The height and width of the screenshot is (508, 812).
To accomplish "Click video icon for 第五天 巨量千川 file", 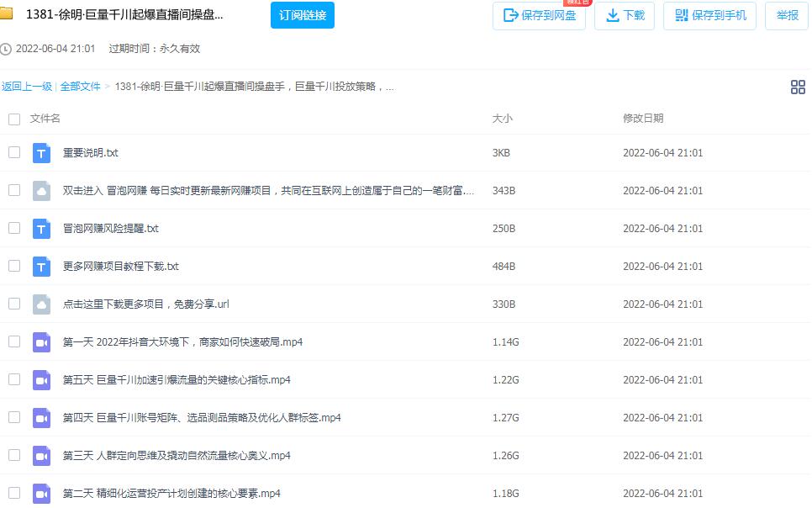I will click(x=42, y=380).
